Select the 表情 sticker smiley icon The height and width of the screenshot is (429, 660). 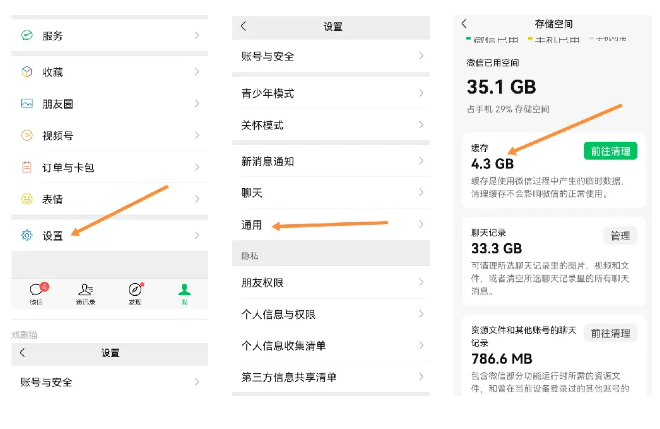[x=27, y=199]
